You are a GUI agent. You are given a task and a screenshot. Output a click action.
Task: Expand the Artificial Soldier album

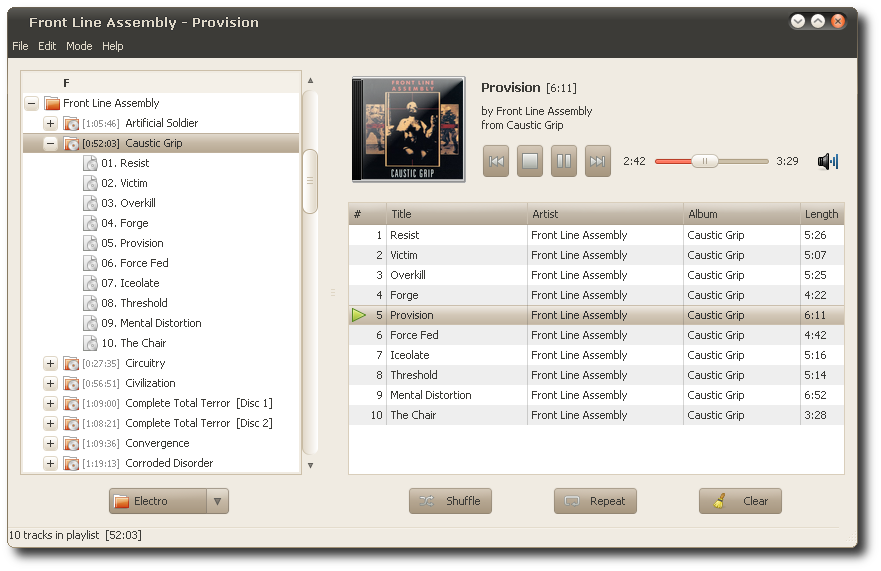point(51,123)
